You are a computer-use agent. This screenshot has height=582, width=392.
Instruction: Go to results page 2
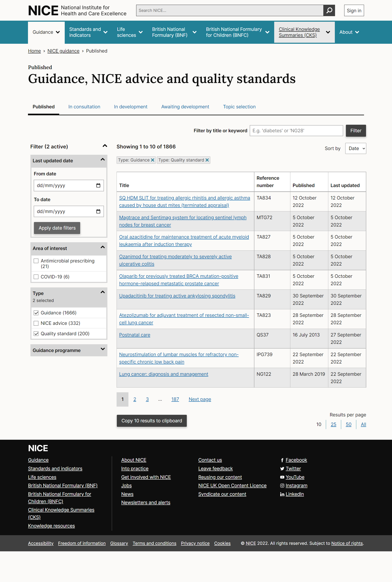click(135, 399)
